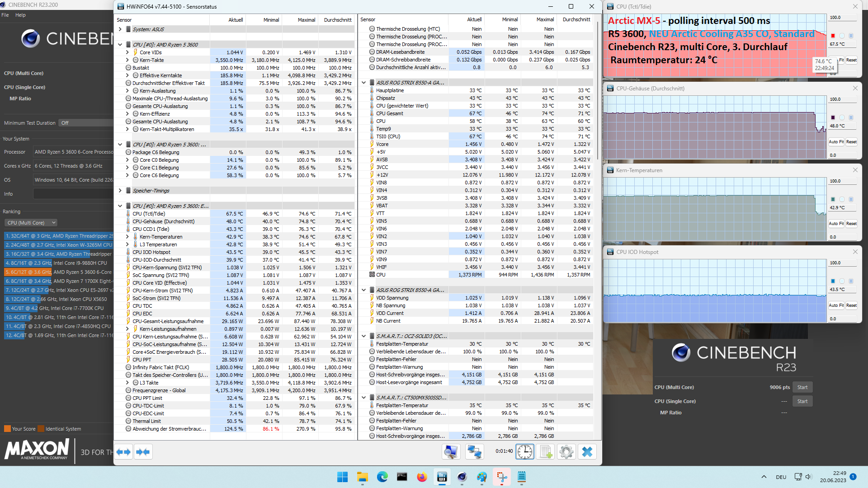Start logging with the sheet plus icon

point(546,452)
